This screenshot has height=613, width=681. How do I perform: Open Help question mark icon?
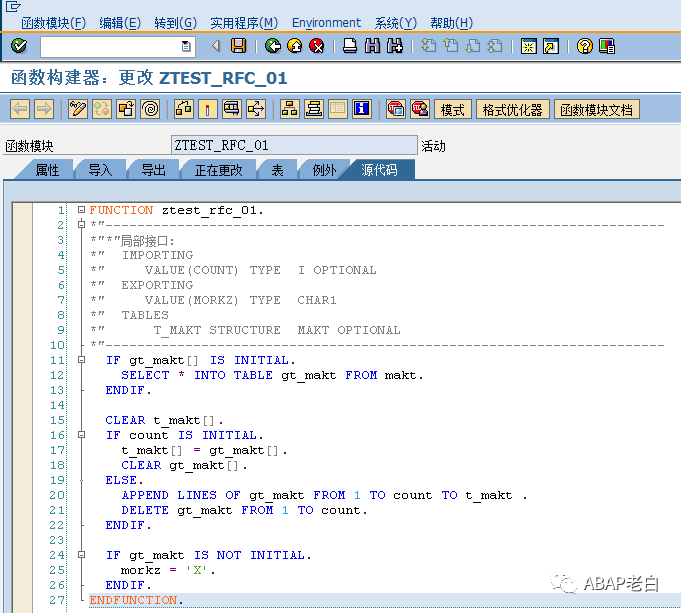585,46
